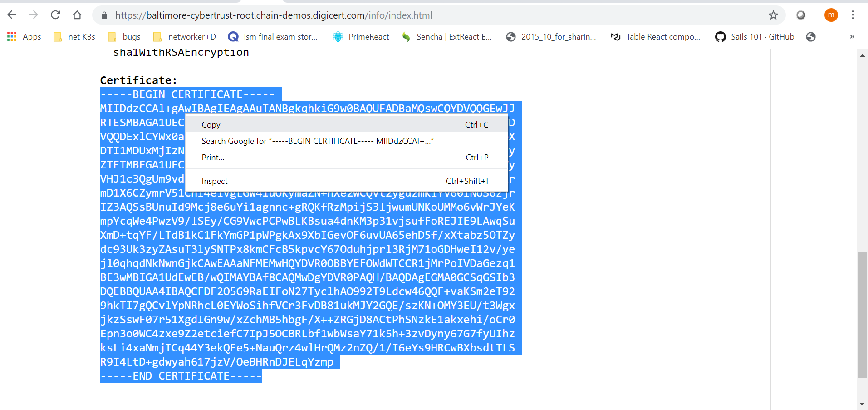The height and width of the screenshot is (410, 868).
Task: Click Search Google for BEGIN CERTIFICATE
Action: pyautogui.click(x=317, y=141)
